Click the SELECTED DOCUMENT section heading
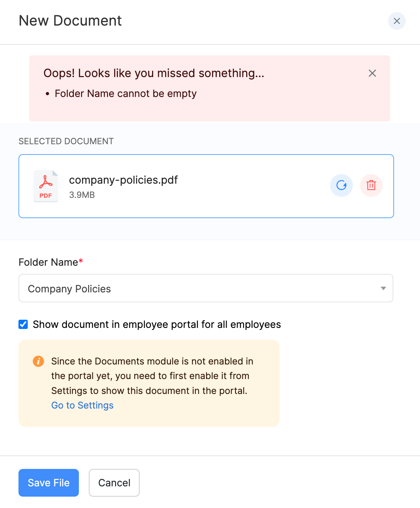Screen dimensions: 420x508 [x=66, y=141]
